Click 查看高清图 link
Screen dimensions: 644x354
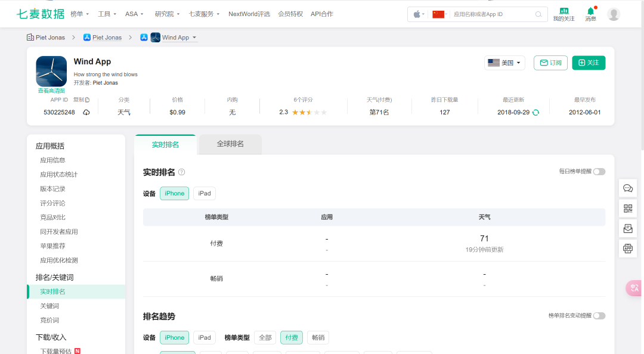point(51,91)
